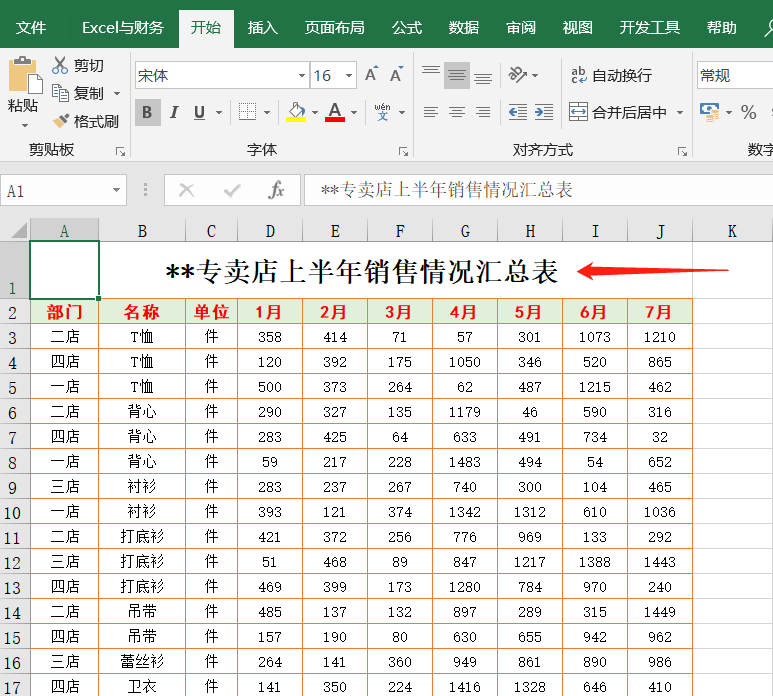Switch to 插入 insert tab
The image size is (773, 696).
click(x=262, y=28)
